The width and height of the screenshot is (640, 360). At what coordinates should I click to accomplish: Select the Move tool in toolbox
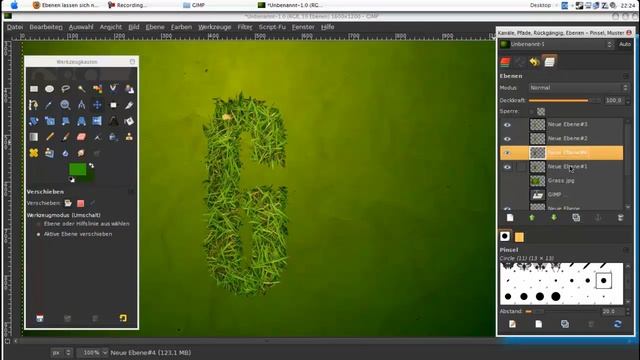pyautogui.click(x=97, y=105)
